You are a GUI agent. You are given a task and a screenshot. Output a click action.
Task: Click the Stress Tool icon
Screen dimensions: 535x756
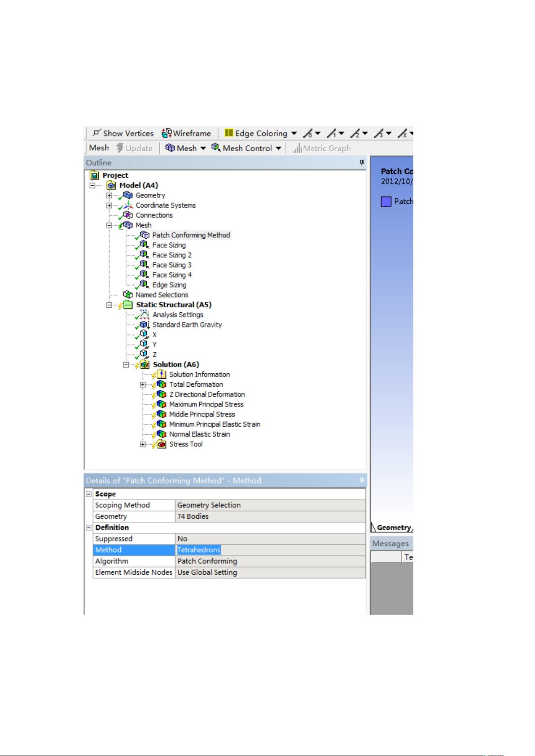coord(161,444)
